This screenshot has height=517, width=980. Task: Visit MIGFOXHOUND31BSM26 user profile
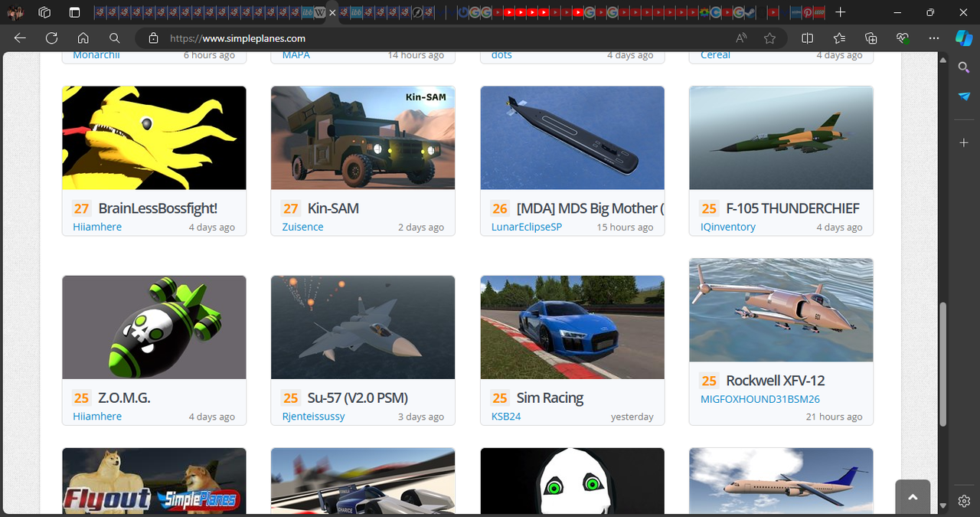tap(759, 399)
